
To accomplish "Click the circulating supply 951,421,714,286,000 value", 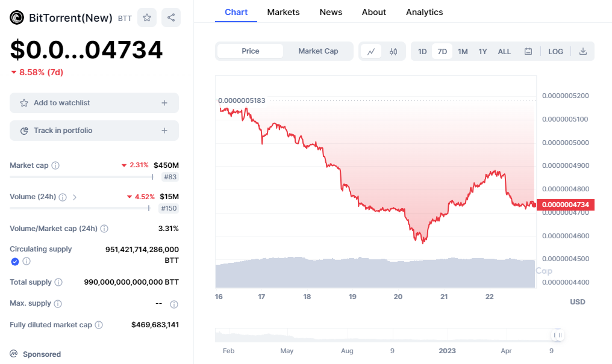I will click(x=142, y=250).
